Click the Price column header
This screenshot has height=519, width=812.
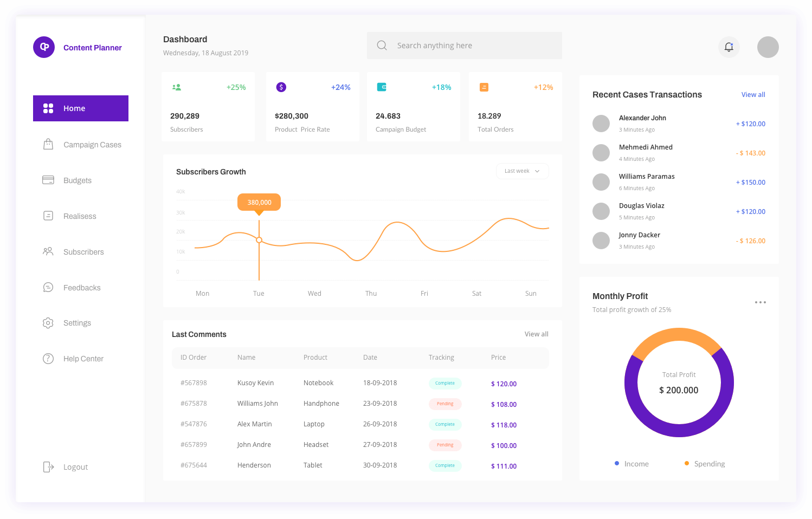coord(498,358)
